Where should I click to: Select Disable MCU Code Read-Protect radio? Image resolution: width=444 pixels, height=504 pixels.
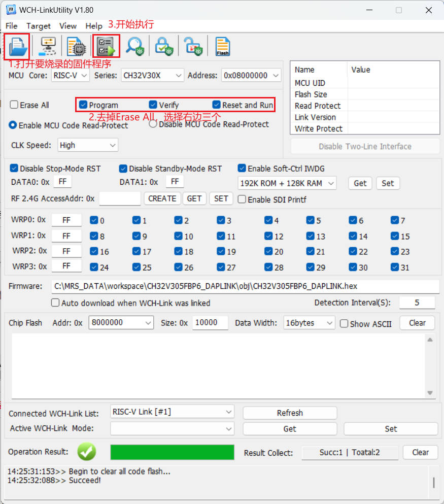pyautogui.click(x=153, y=124)
